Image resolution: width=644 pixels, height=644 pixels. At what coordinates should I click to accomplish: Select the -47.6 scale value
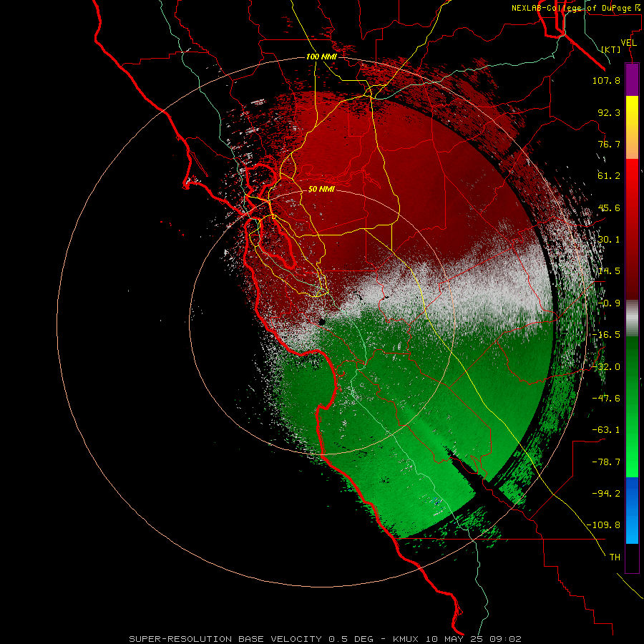coord(606,399)
